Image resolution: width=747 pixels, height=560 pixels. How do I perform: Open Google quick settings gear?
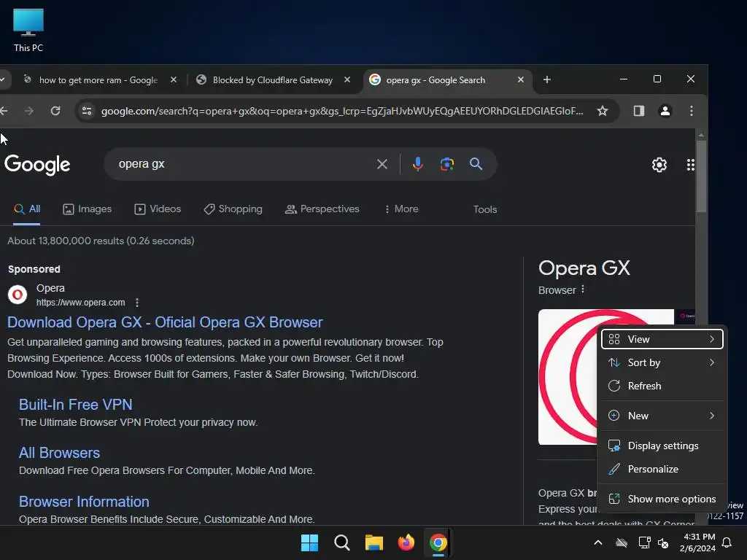point(659,165)
